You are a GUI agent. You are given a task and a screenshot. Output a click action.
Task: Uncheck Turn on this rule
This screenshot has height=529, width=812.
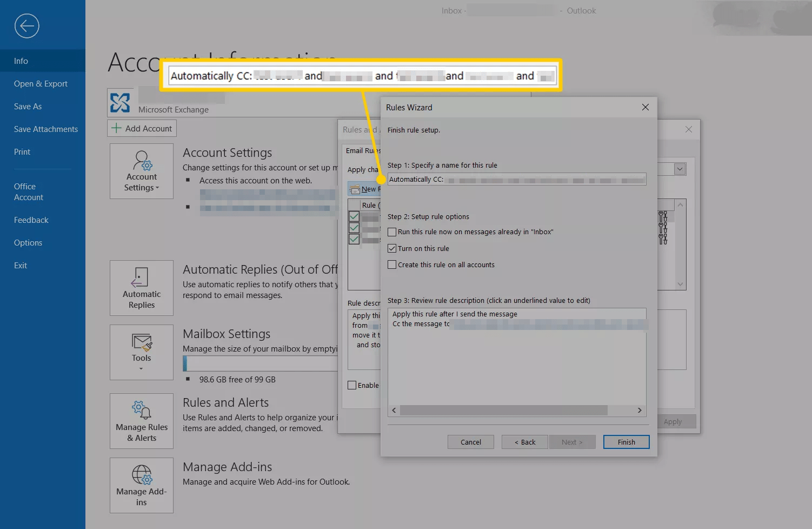392,248
